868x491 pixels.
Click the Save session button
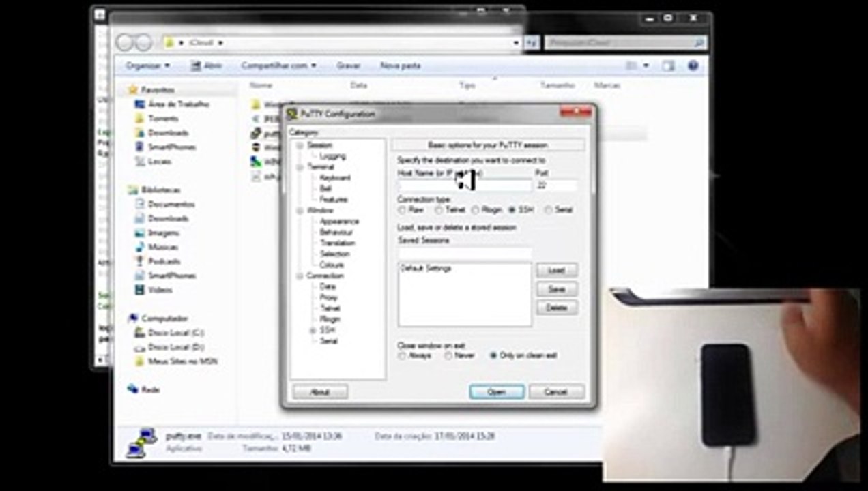click(x=557, y=289)
